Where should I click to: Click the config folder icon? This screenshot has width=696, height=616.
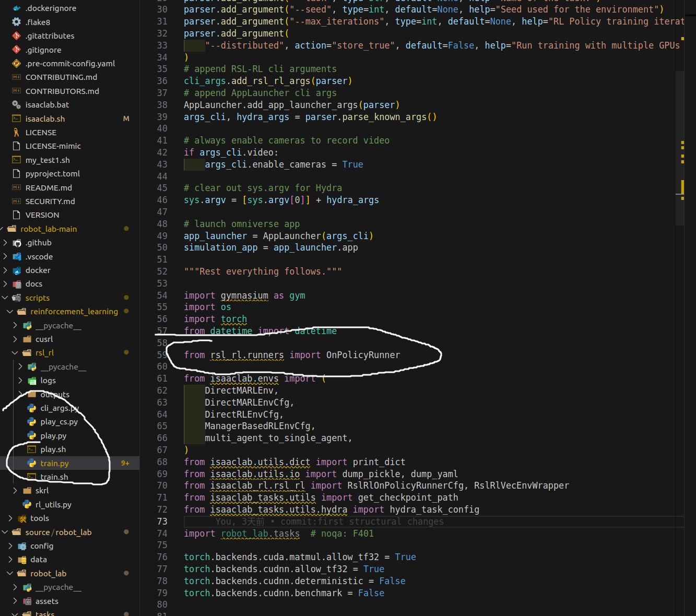22,546
